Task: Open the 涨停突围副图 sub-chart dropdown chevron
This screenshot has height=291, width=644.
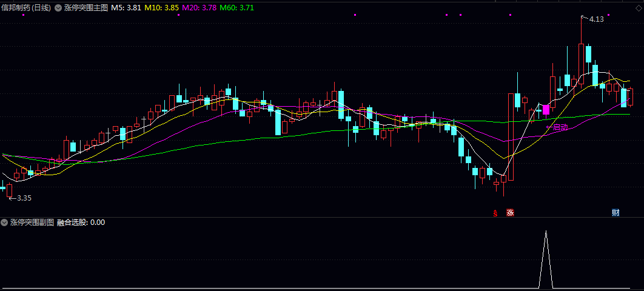Action: click(x=4, y=222)
